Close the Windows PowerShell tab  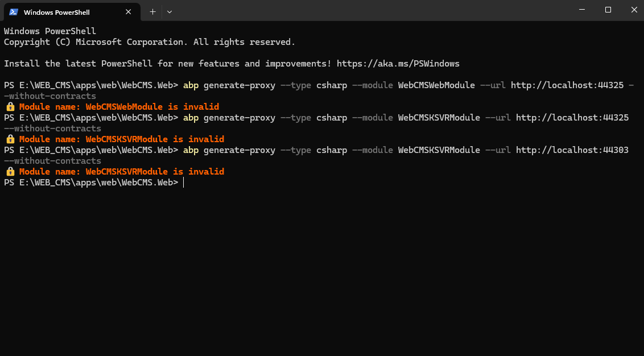point(130,11)
